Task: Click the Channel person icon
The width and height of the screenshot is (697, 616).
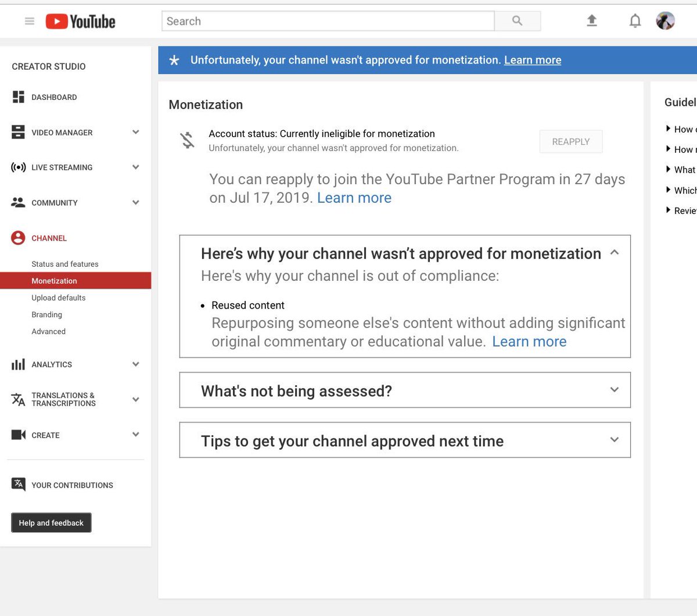Action: point(19,238)
